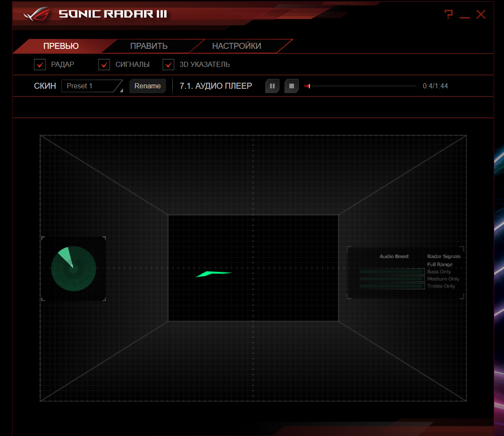
Task: Click the question mark help icon
Action: coord(448,15)
